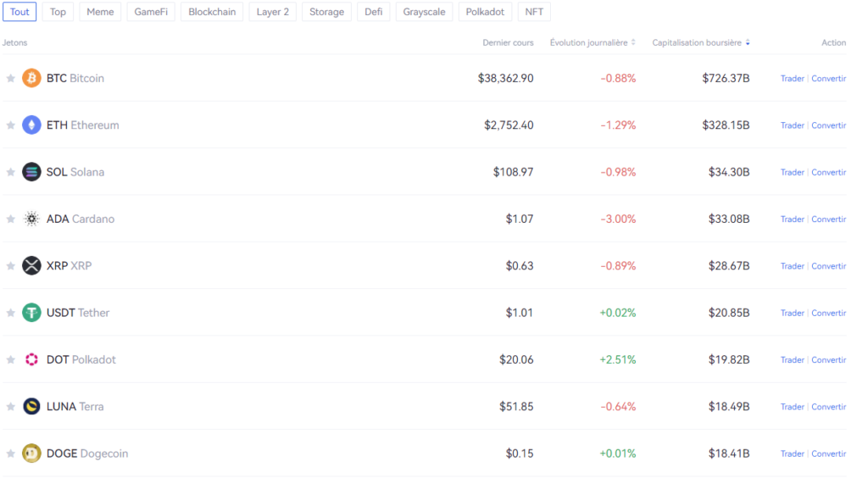The image size is (868, 478).
Task: Favorite DOT with its star
Action: point(10,359)
